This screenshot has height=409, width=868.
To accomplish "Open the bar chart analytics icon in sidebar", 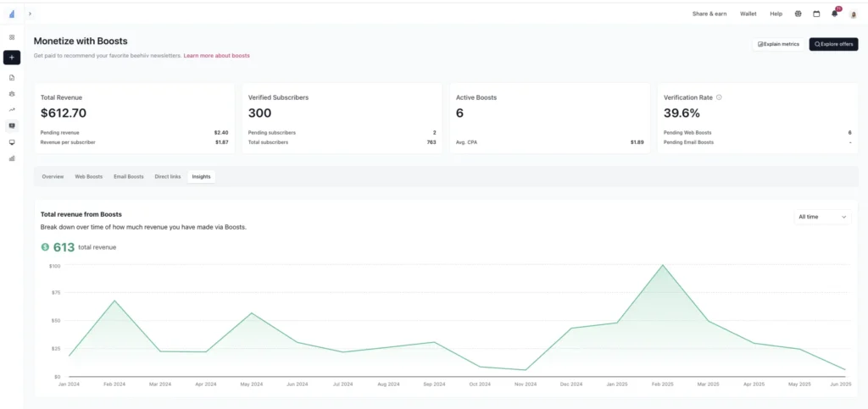I will [12, 158].
